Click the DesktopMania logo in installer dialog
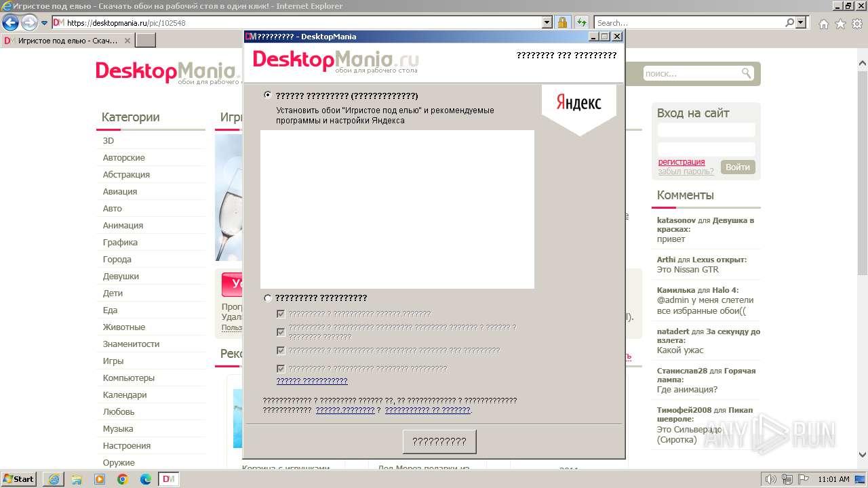 (336, 60)
